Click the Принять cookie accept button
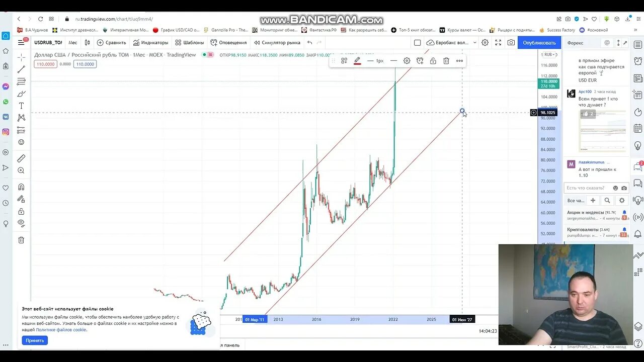 pos(35,340)
